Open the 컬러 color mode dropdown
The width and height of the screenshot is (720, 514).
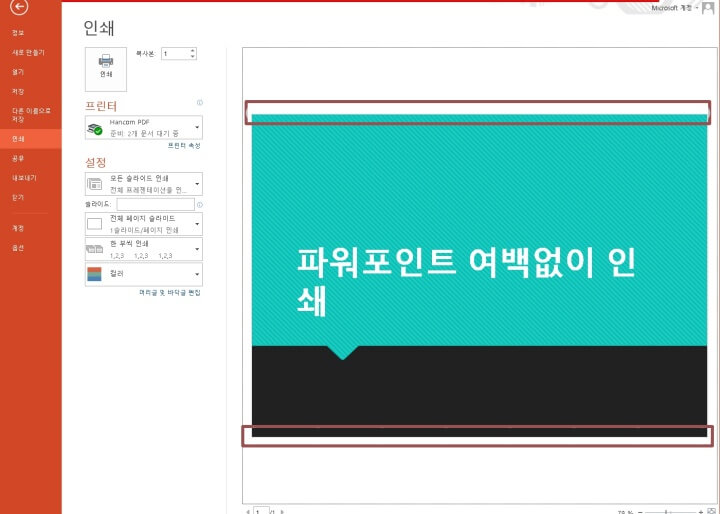coord(144,274)
